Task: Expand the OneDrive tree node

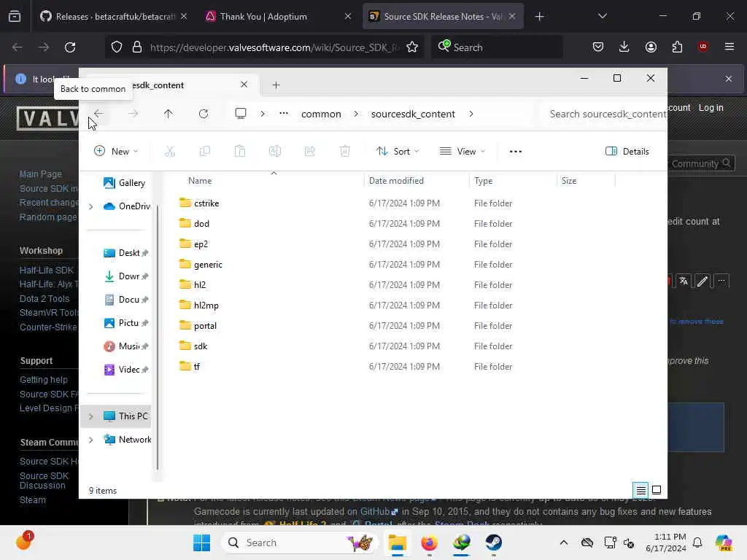Action: click(90, 206)
